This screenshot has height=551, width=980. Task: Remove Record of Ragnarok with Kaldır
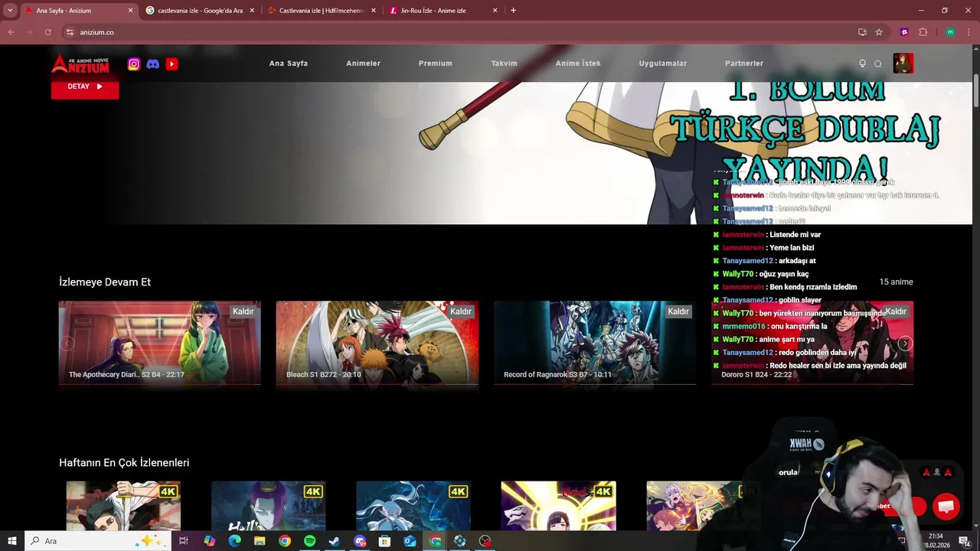(x=678, y=311)
